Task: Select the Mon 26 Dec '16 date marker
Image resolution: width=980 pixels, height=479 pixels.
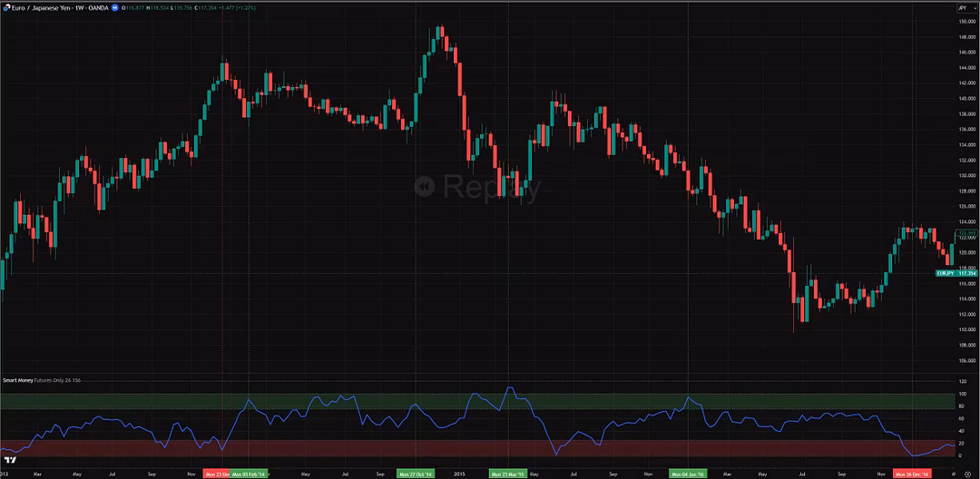Action: [x=912, y=474]
